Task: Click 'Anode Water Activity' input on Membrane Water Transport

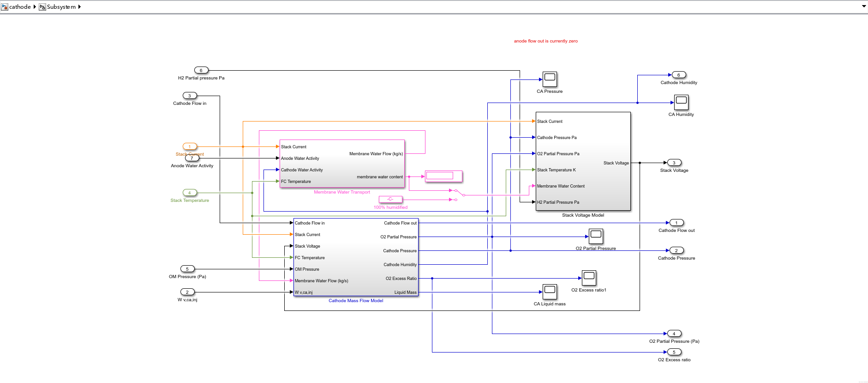Action: point(300,158)
